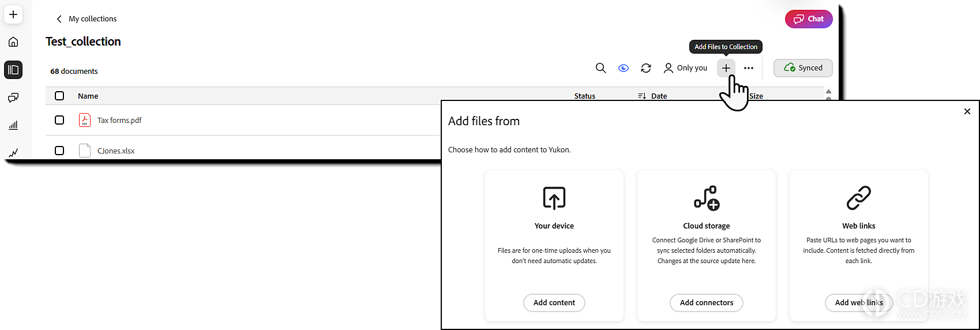Click the Add Files to Collection plus
980x330 pixels.
[x=726, y=68]
